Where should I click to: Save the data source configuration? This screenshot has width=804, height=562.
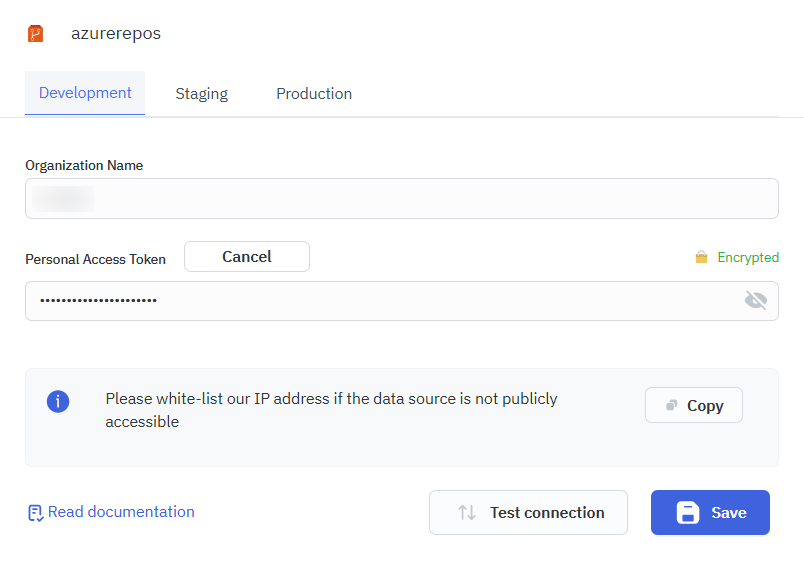click(710, 512)
